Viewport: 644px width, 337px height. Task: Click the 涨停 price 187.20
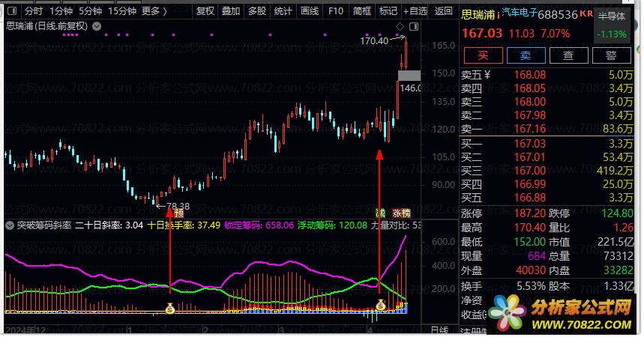click(x=530, y=213)
